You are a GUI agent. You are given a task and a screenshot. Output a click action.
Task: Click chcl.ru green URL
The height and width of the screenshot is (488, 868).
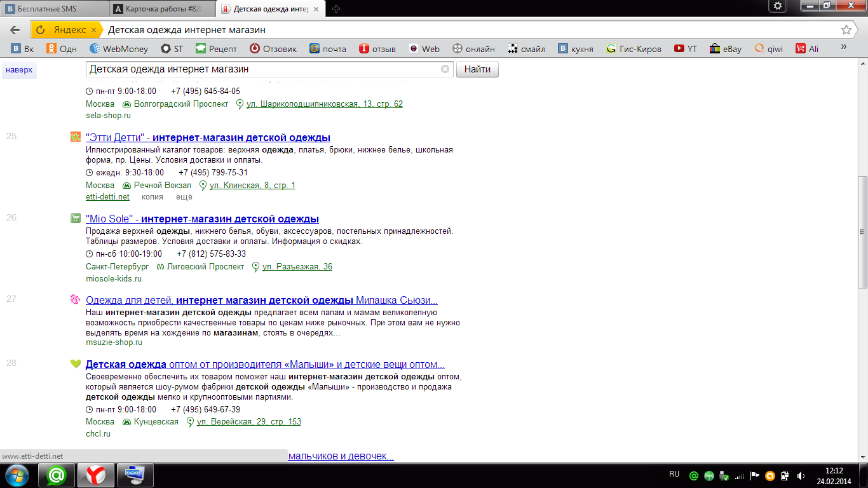click(x=98, y=433)
